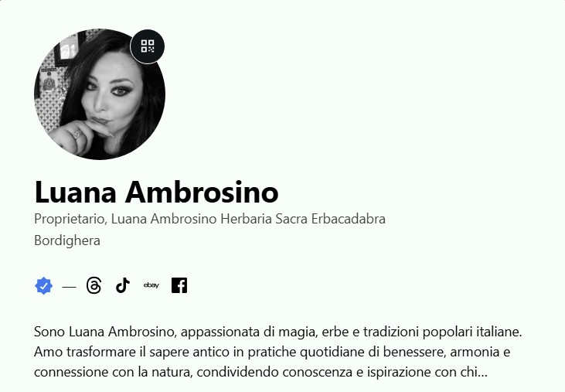Image resolution: width=565 pixels, height=392 pixels.
Task: Click the bio line starting Amo trasformare
Action: click(272, 352)
